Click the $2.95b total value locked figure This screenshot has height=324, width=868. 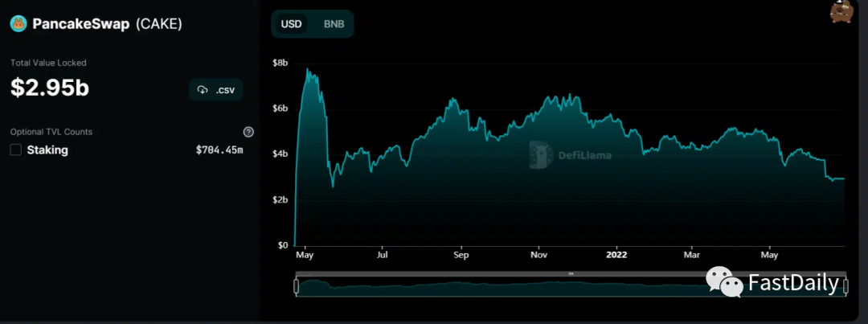pos(50,88)
